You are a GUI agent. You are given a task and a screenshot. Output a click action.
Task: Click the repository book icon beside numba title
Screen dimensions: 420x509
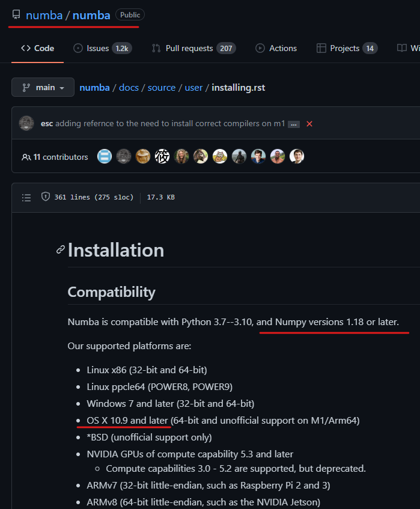click(16, 14)
